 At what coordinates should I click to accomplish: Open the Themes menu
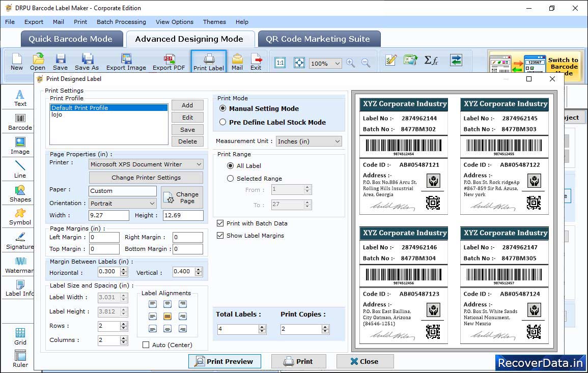click(214, 22)
